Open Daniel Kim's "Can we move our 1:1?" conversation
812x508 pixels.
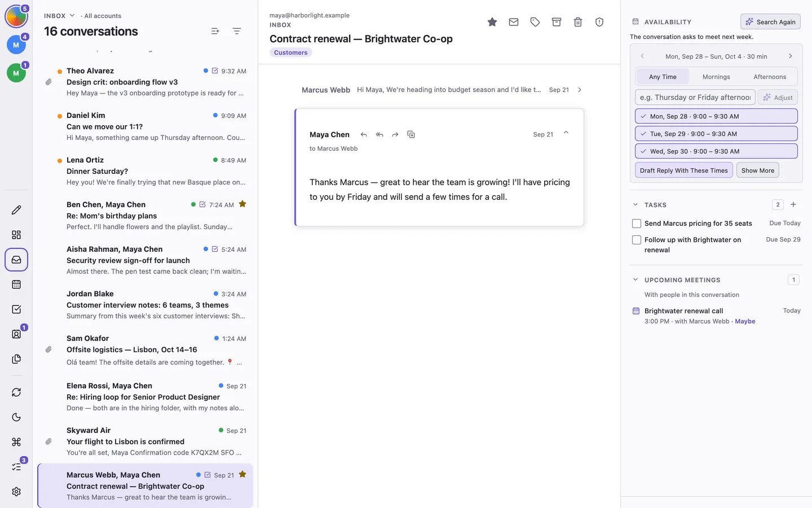(x=145, y=126)
